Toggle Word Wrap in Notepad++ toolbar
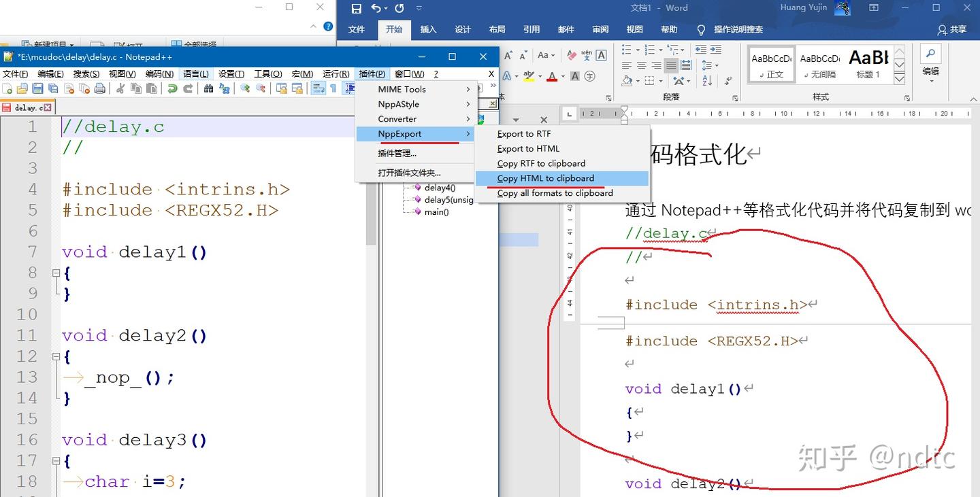Viewport: 980px width, 497px height. point(318,88)
